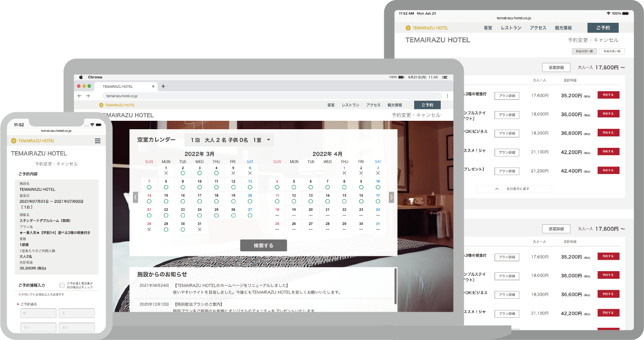Image resolution: width=644 pixels, height=340 pixels.
Task: Open the 1泊 大人2名 子供0名 1室 dropdown
Action: (229, 140)
